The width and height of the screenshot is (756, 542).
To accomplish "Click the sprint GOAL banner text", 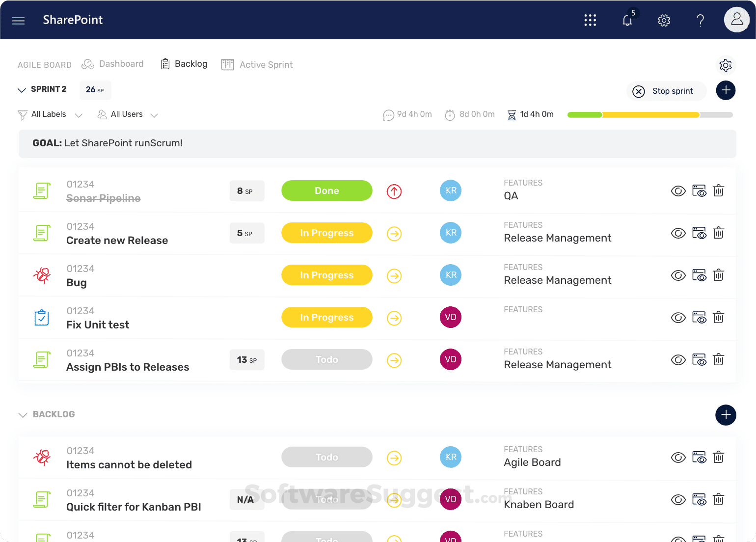I will coord(108,143).
